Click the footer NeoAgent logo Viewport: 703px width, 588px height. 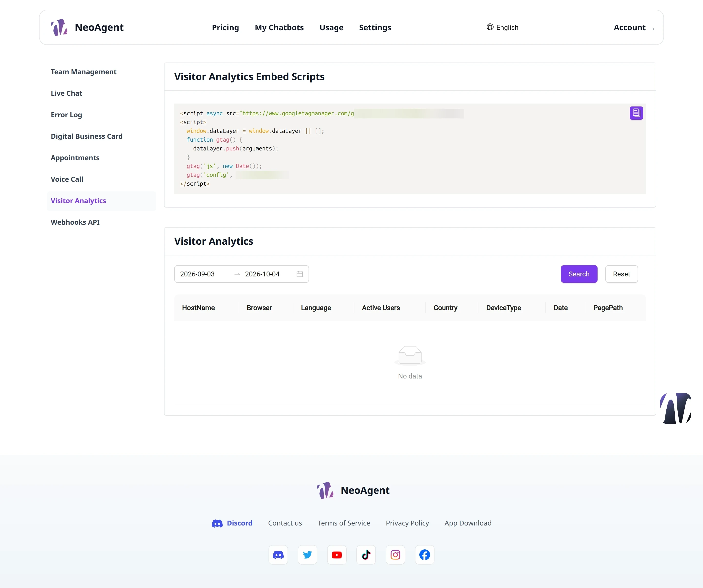(353, 490)
